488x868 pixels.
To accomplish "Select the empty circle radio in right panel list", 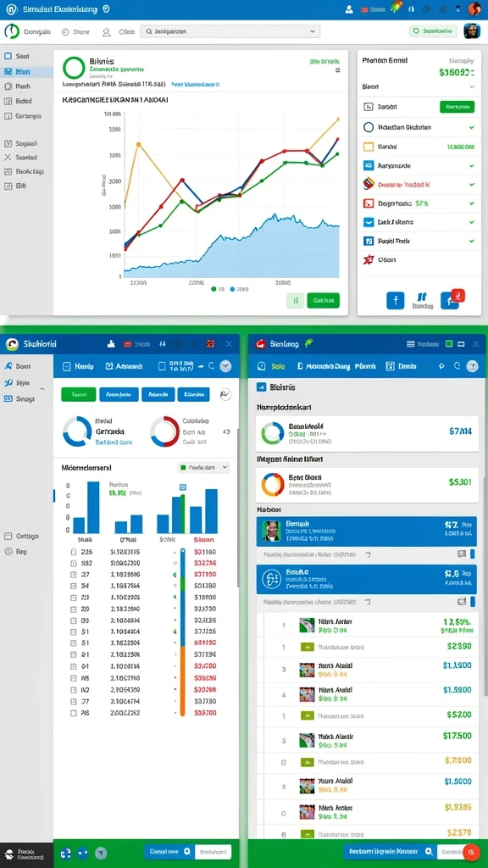I will coord(369,127).
